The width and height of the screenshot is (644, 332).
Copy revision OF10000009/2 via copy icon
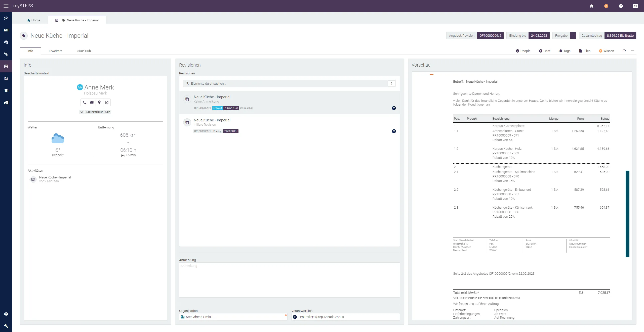187,99
